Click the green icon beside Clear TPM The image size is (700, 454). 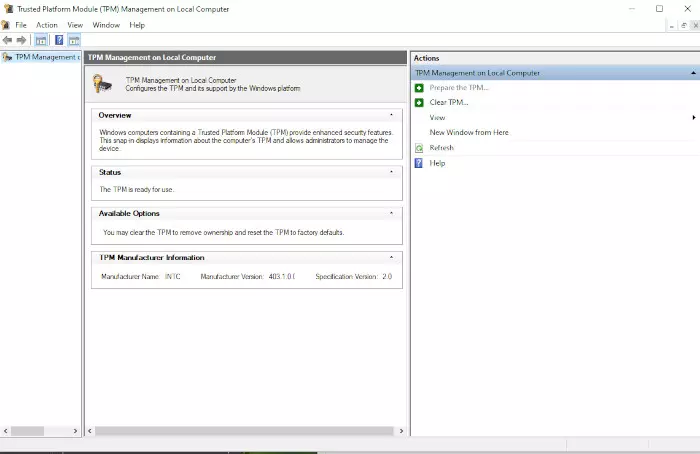pyautogui.click(x=419, y=103)
